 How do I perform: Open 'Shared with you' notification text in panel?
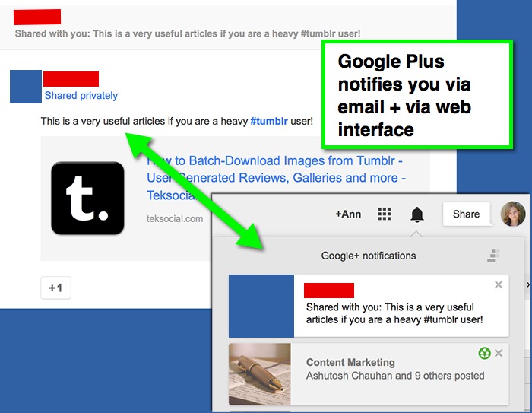coord(394,313)
